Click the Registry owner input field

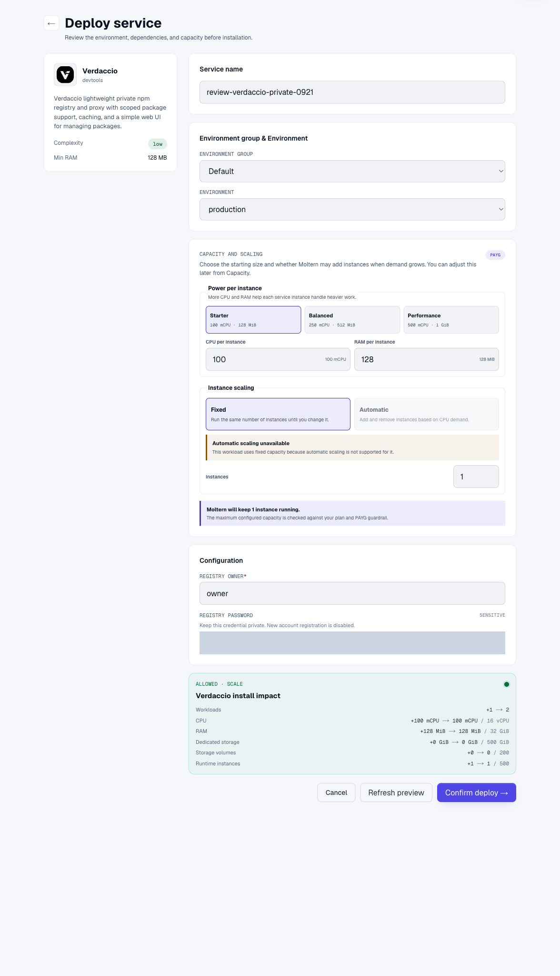[352, 593]
